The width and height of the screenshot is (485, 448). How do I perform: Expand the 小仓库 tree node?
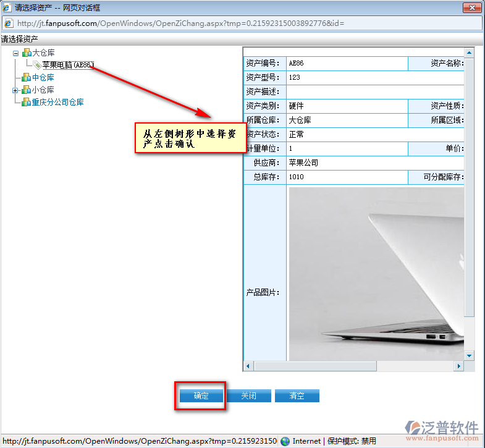(15, 90)
